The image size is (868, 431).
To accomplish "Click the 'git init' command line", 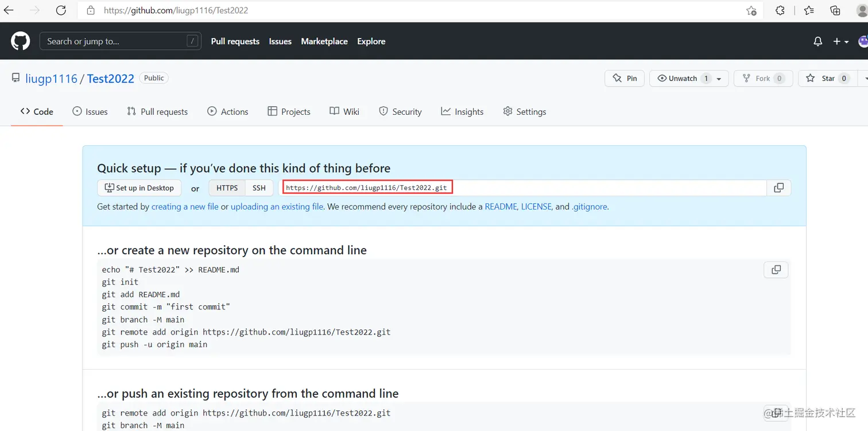I will coord(120,282).
